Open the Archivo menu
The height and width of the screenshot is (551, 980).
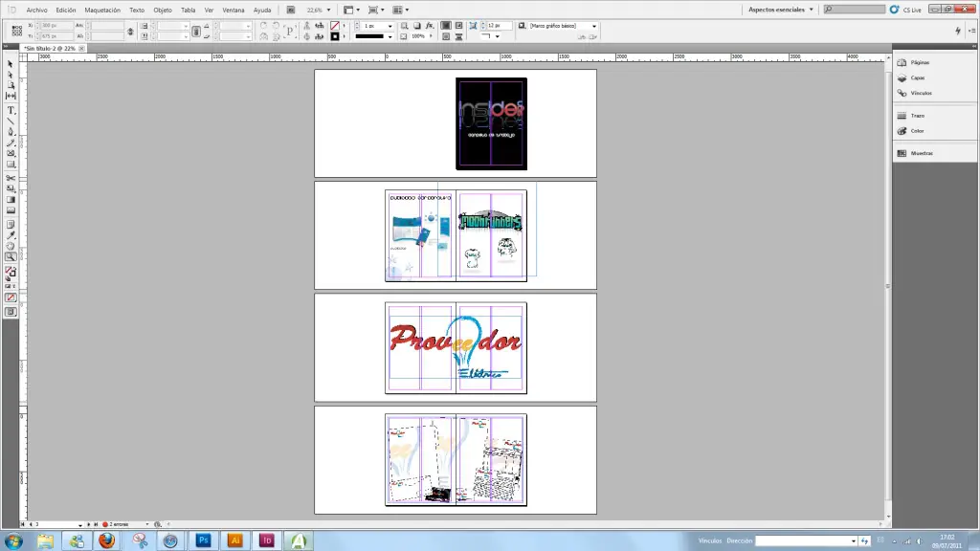(37, 10)
